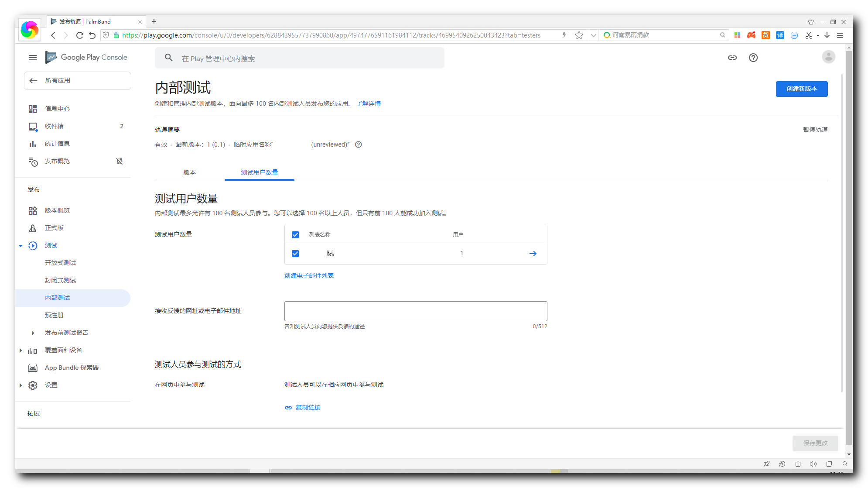
Task: Open the help question mark icon in header
Action: (753, 58)
